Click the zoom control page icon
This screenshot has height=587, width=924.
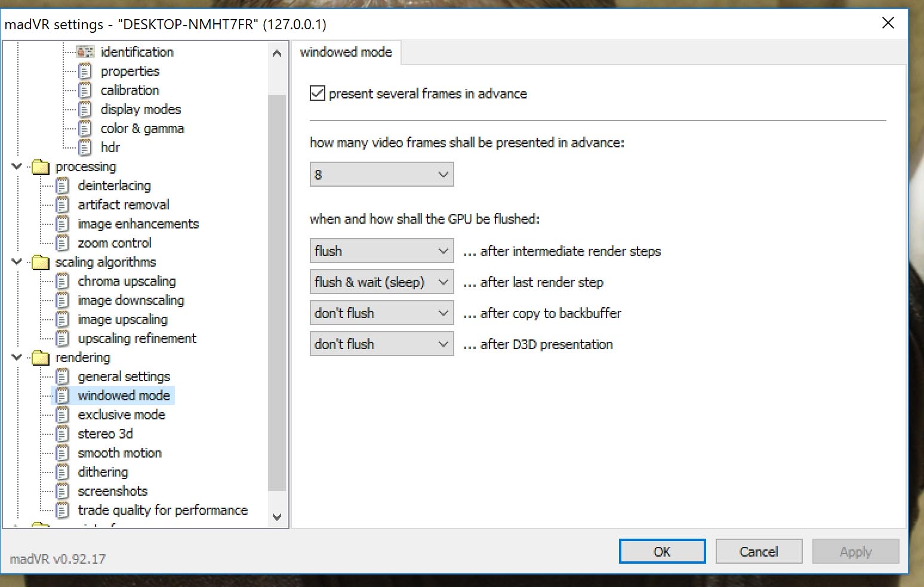tap(63, 243)
